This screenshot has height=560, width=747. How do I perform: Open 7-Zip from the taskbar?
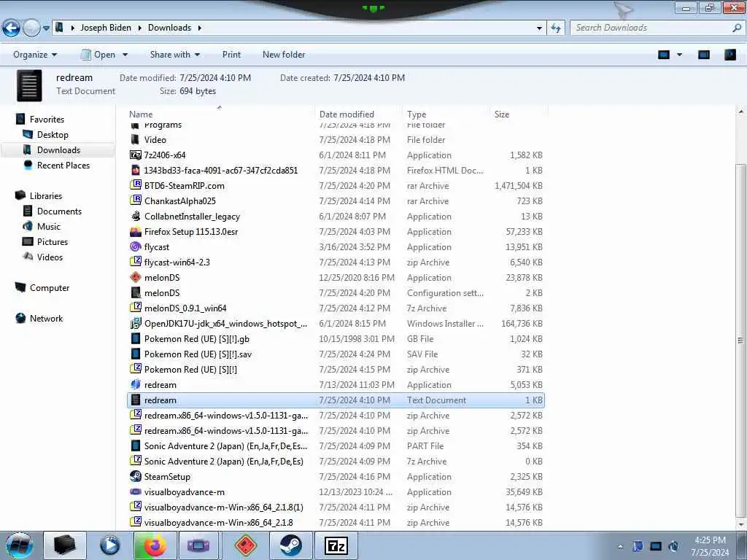point(336,545)
